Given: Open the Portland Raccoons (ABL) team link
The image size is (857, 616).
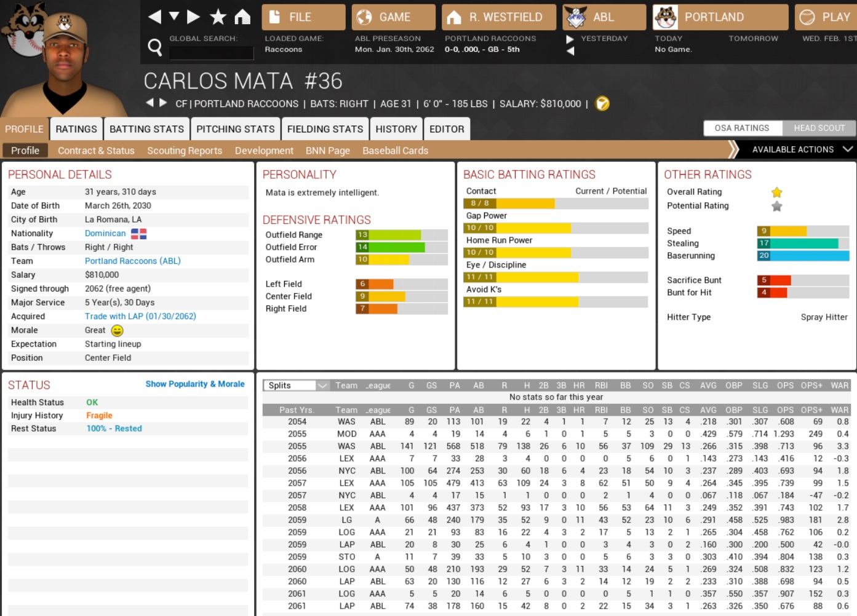Looking at the screenshot, I should pos(133,261).
